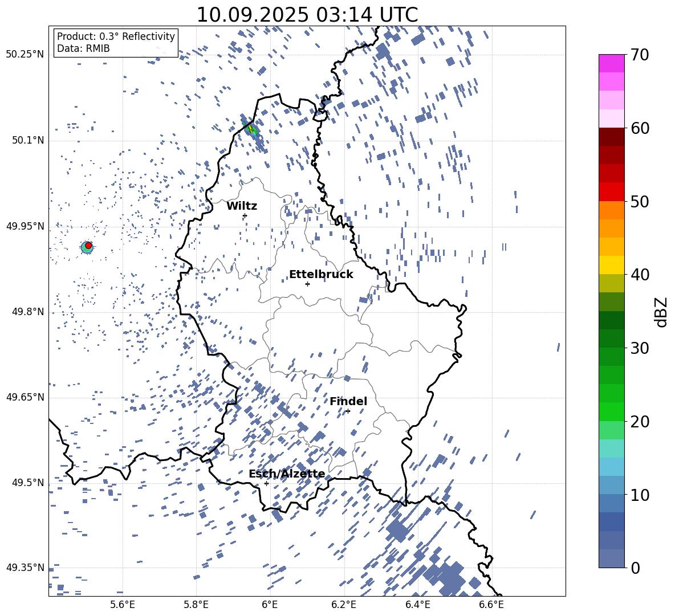Click the 49.95°N latitude label
675x616 pixels.
point(25,226)
